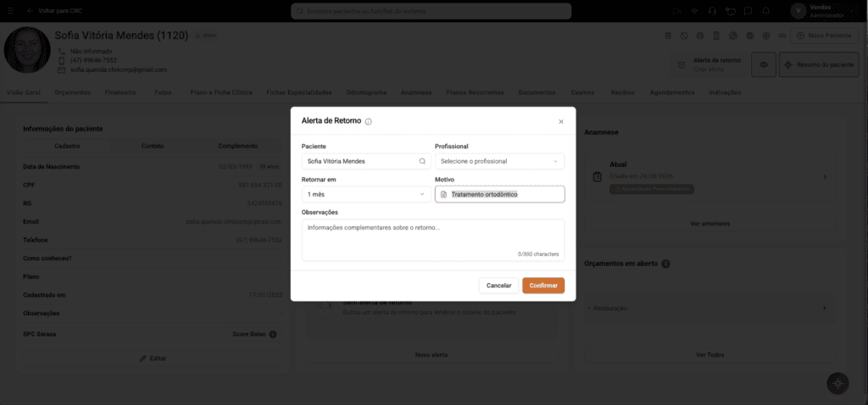Select Cadastro sub-tab
Viewport: 868px width, 405px height.
click(x=67, y=146)
